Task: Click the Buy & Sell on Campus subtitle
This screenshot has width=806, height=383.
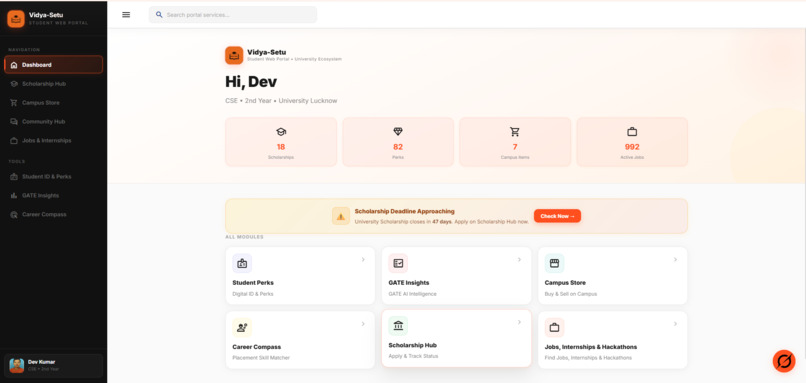Action: [571, 294]
